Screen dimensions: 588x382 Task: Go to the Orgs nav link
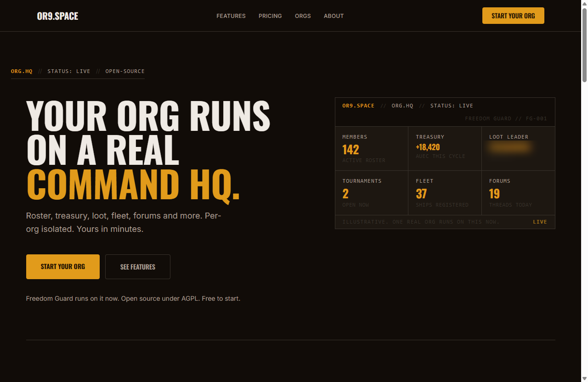pos(303,16)
